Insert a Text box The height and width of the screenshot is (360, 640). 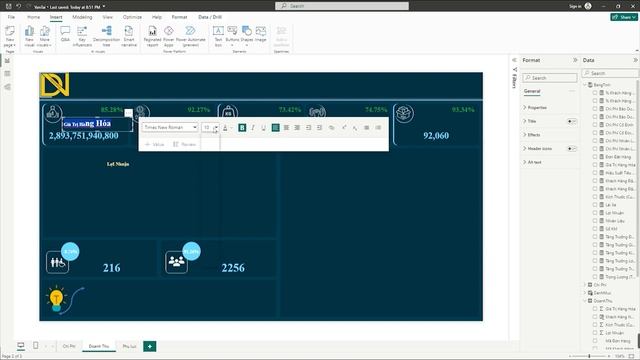(x=218, y=36)
